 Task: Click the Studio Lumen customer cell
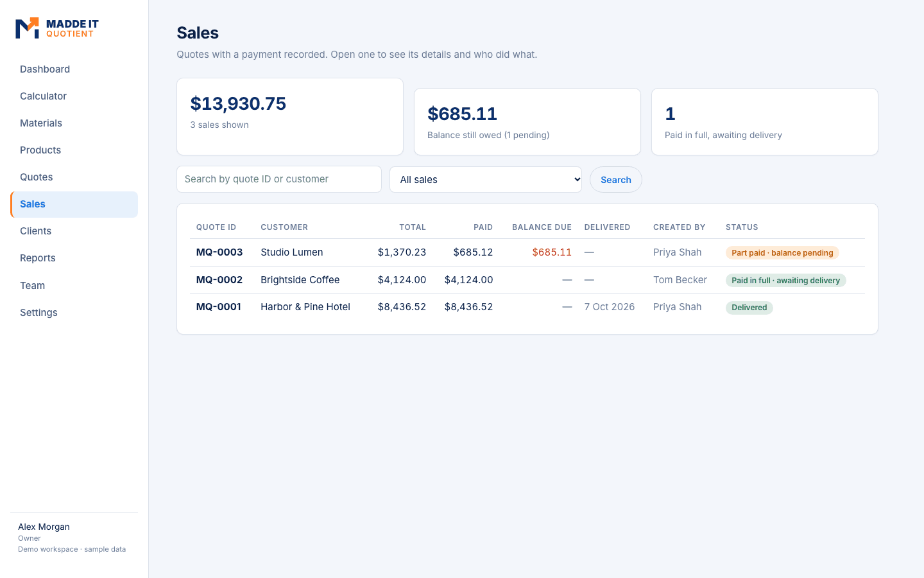click(292, 252)
